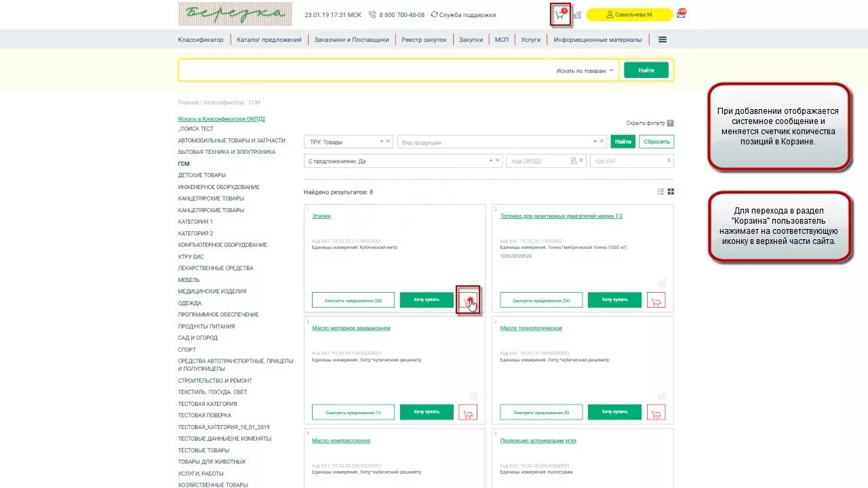Screen dimensions: 868x488
Task: Open Каталог предложений menu item
Action: (x=269, y=40)
